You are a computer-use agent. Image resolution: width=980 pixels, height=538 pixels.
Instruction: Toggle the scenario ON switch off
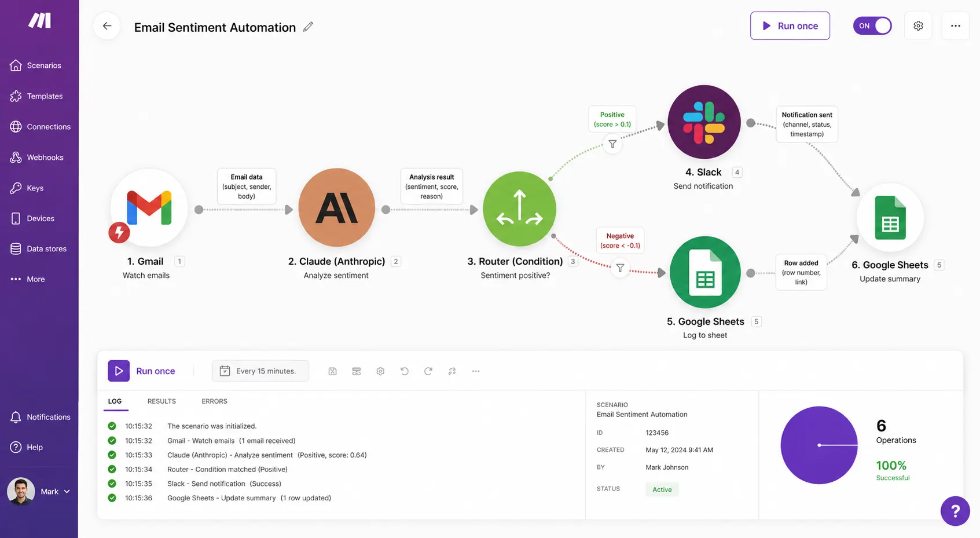(872, 26)
